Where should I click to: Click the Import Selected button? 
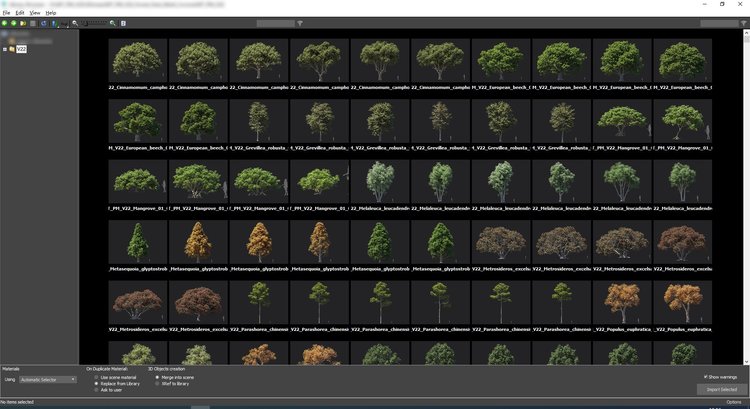[722, 389]
